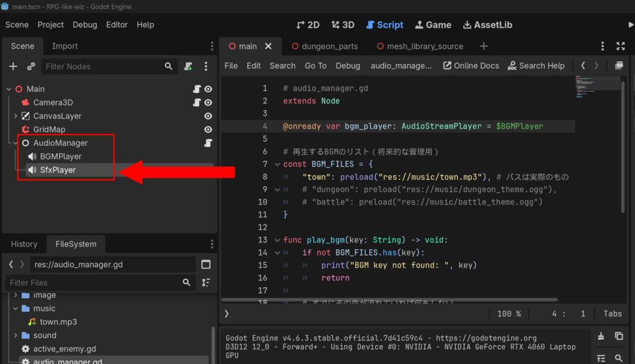This screenshot has width=635, height=364.
Task: Make script editor floating window
Action: point(619,65)
